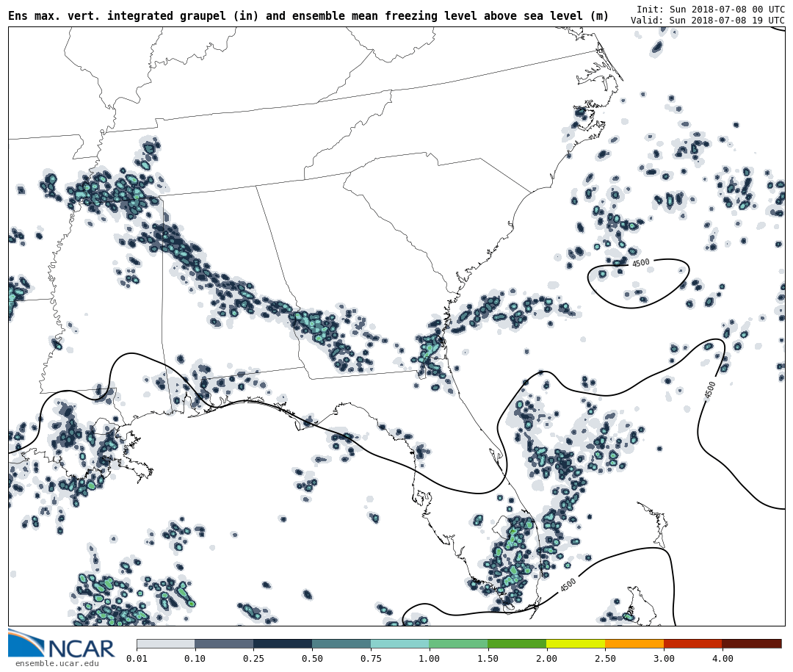Pick the dark brown above-4.00 colorbar swatch

[x=752, y=643]
